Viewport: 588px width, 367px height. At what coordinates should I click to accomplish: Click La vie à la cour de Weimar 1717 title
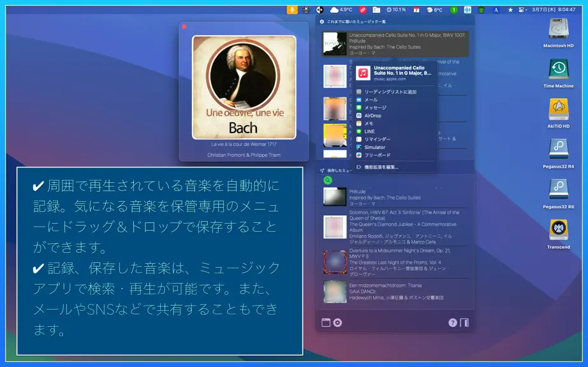[x=244, y=144]
